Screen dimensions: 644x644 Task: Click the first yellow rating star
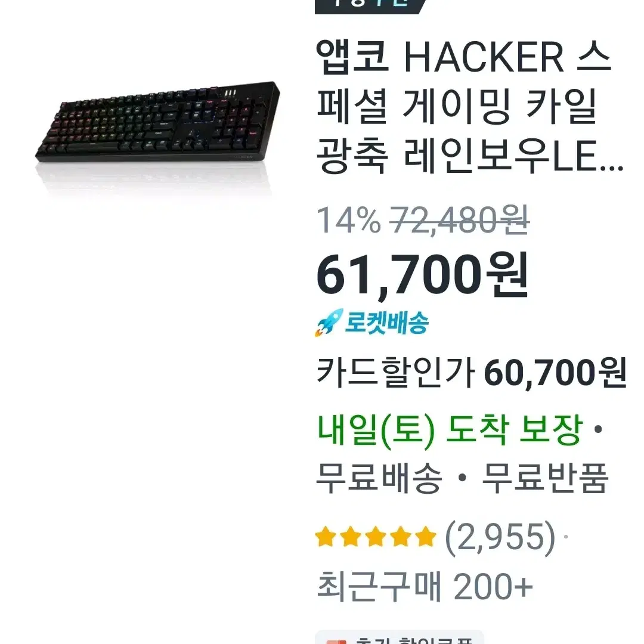pyautogui.click(x=326, y=537)
